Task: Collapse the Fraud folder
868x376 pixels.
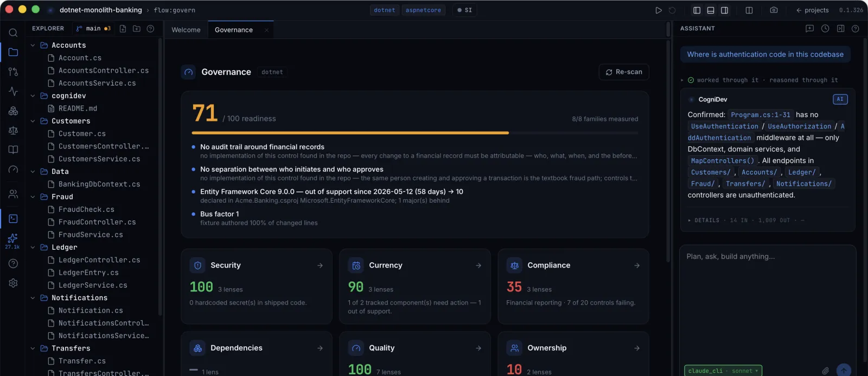Action: 33,197
